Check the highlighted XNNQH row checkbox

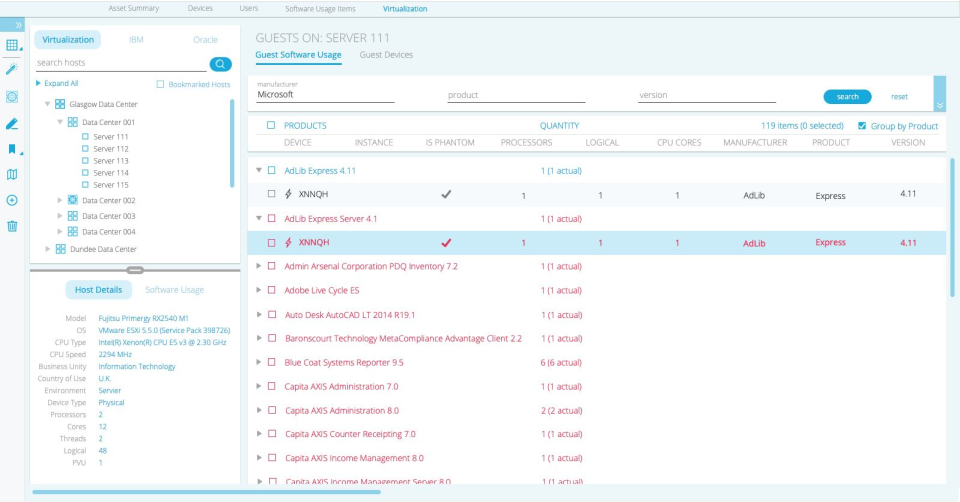pos(272,243)
